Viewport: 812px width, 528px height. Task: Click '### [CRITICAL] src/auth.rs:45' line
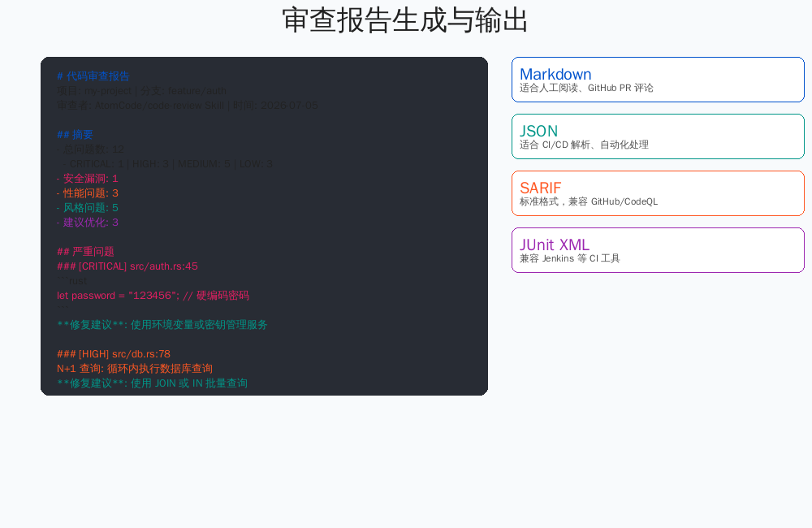(x=127, y=266)
